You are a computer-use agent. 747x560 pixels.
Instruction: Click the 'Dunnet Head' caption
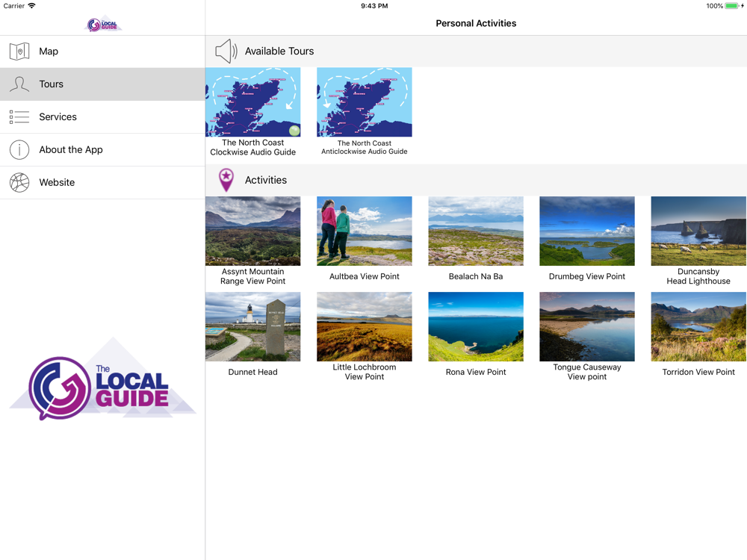pyautogui.click(x=253, y=372)
